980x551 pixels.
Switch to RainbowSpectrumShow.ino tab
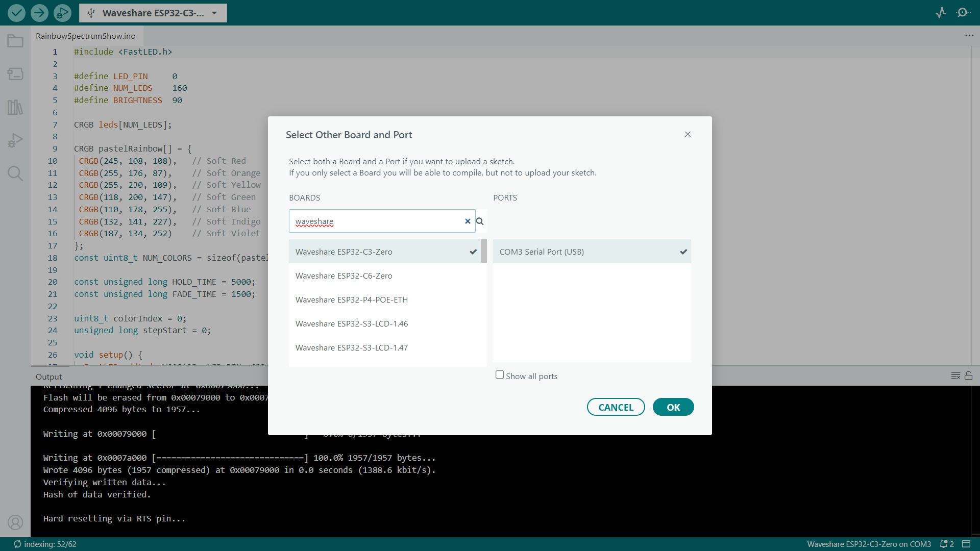tap(86, 36)
